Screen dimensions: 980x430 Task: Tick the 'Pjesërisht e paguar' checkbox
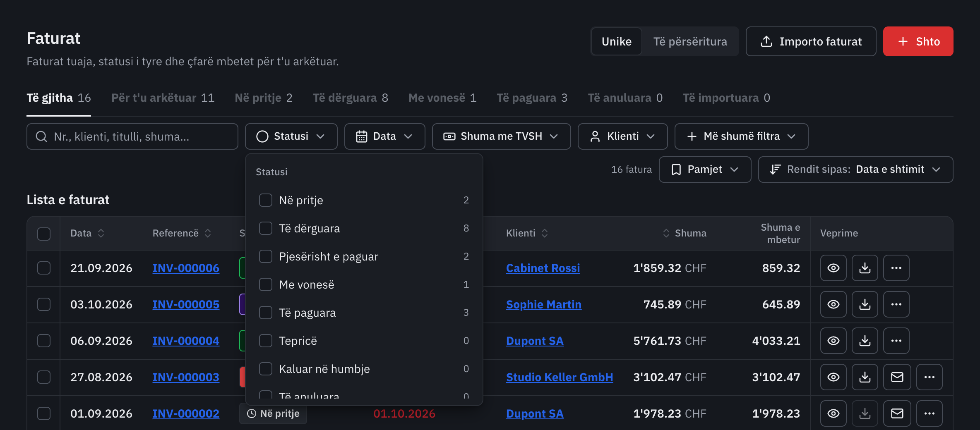[x=266, y=256]
